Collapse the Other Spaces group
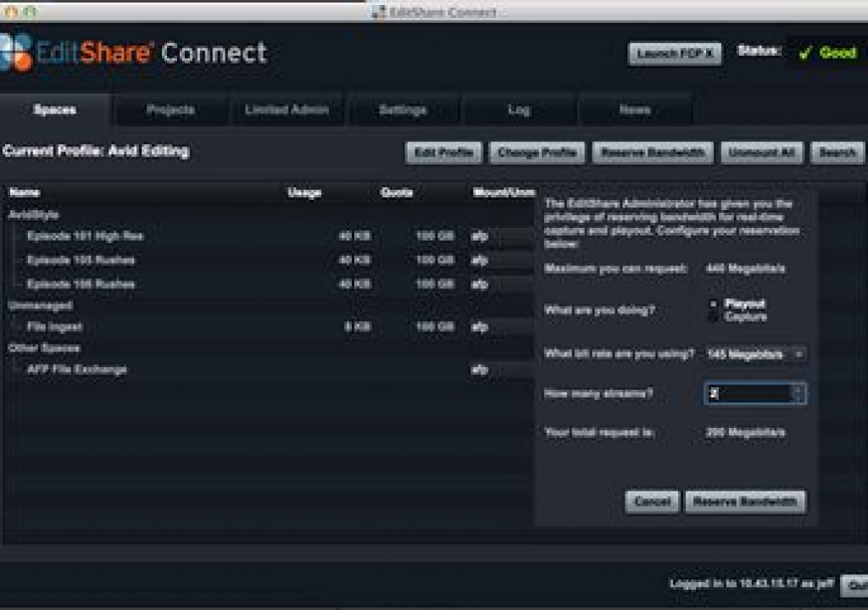Screen dimensions: 868x610 44,347
